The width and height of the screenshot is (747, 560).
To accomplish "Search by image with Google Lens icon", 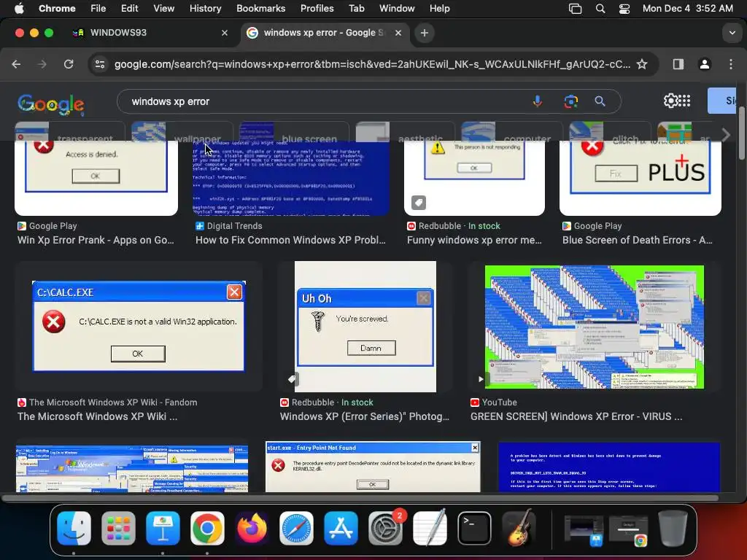I will [x=570, y=101].
